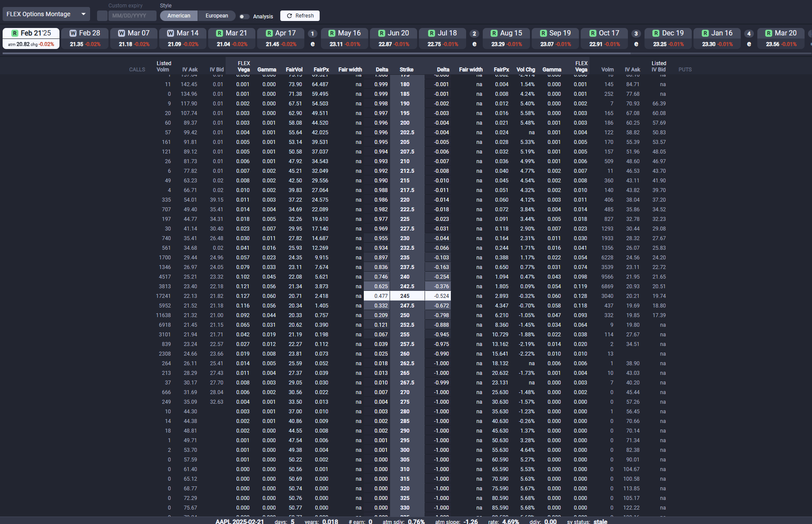
Task: Click the 300 strike cell
Action: point(407,450)
